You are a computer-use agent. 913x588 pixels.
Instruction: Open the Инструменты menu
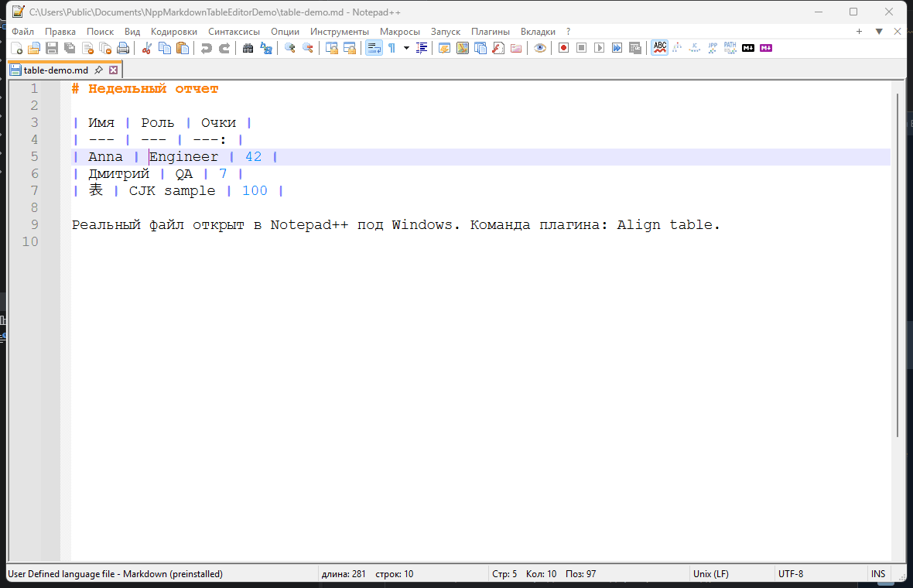[340, 32]
